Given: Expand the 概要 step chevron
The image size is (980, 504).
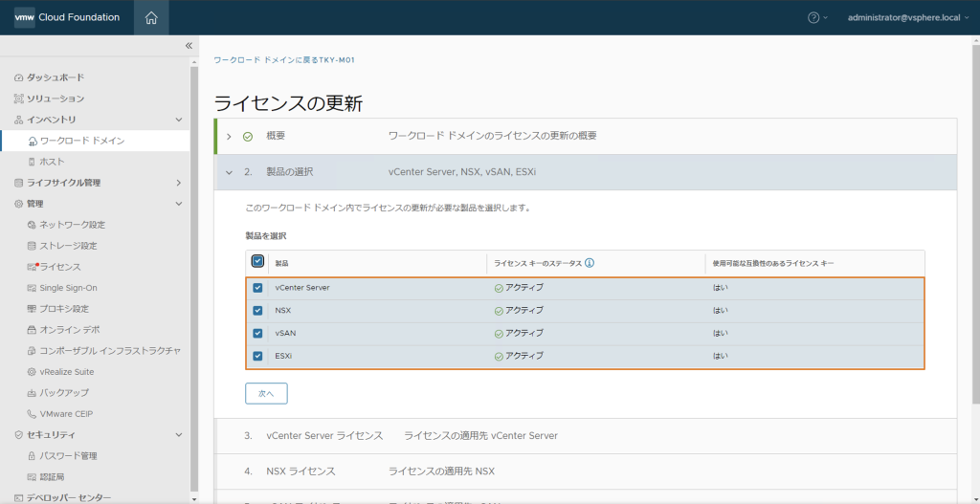Looking at the screenshot, I should [229, 136].
